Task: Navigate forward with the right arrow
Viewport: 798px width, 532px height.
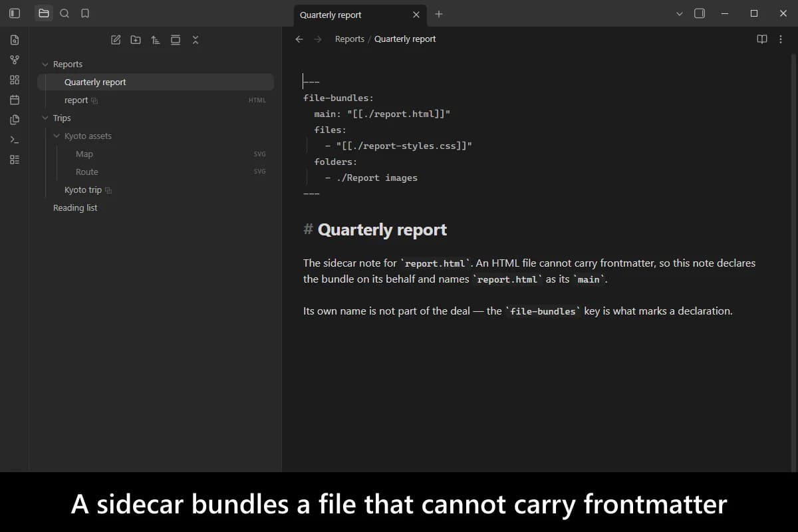Action: 318,39
